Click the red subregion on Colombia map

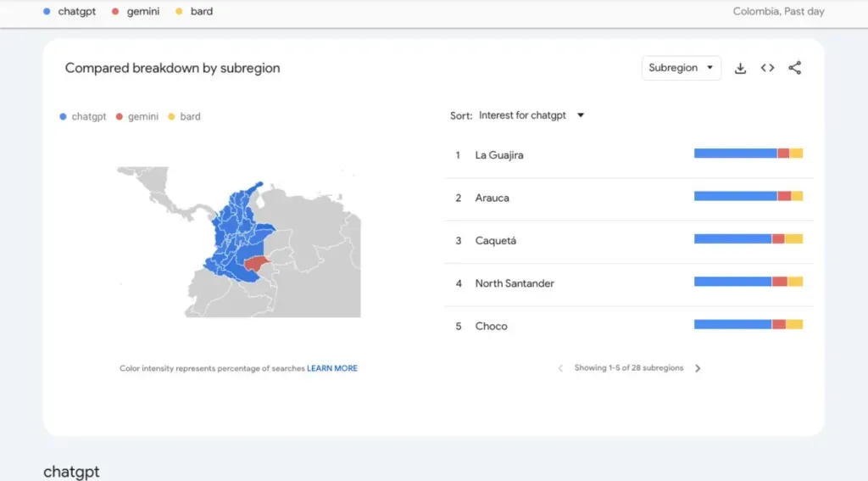(256, 263)
